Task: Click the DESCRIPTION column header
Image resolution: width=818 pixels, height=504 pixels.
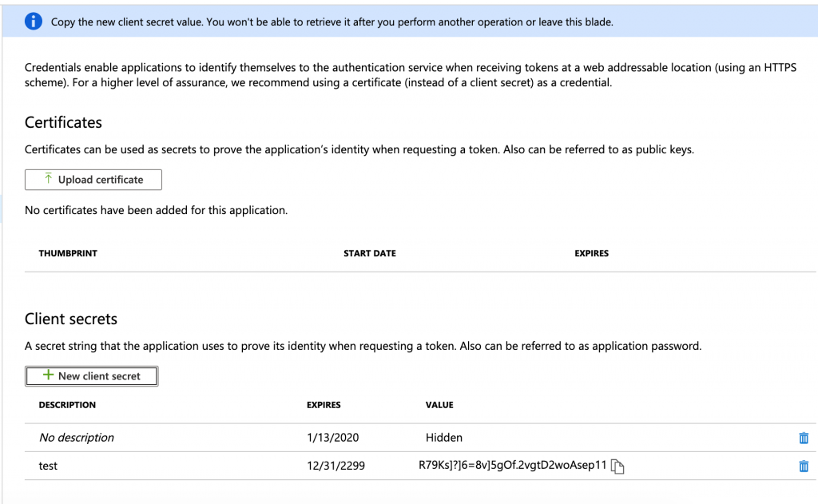Action: [67, 405]
